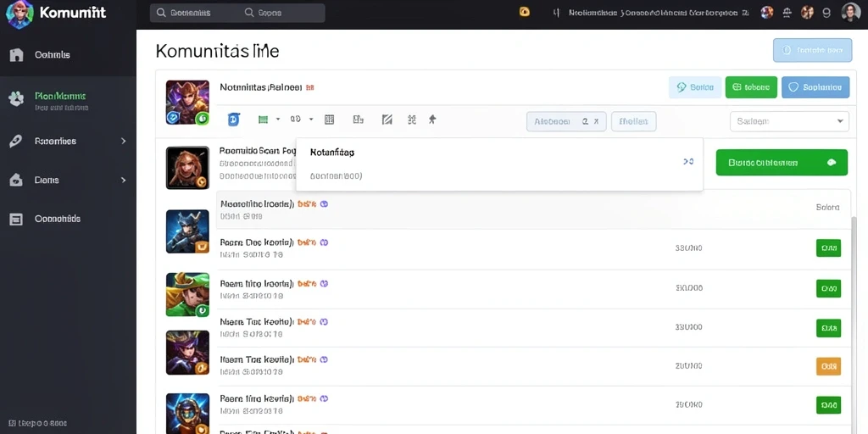This screenshot has width=868, height=434.
Task: Open the dropdown arrow beside green list icon
Action: tap(278, 119)
